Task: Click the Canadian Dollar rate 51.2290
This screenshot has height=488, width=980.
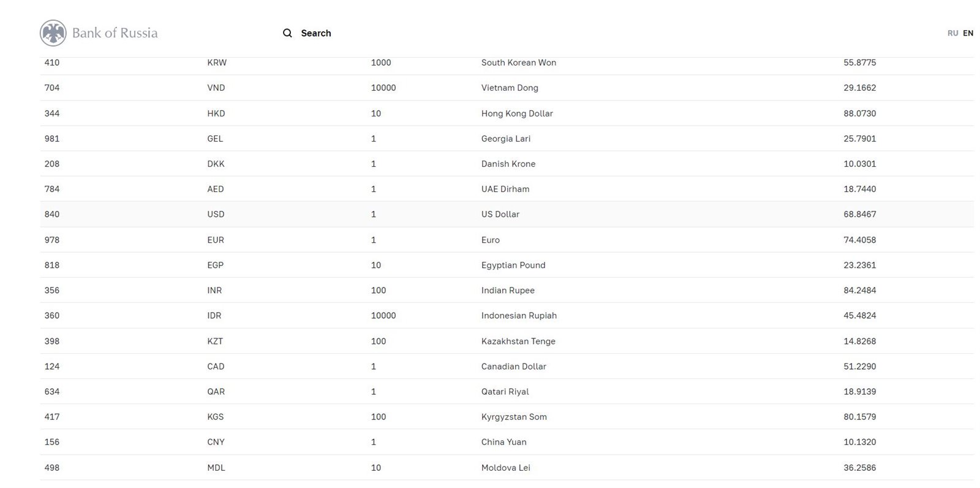Action: pos(859,367)
